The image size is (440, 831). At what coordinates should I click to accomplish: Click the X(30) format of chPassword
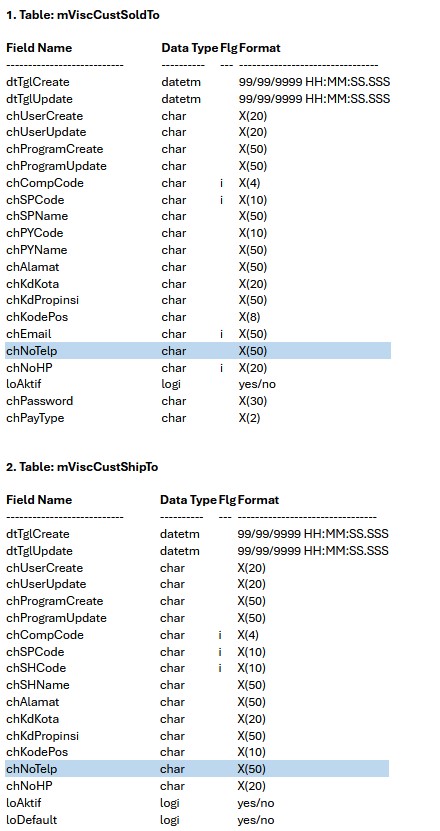253,401
